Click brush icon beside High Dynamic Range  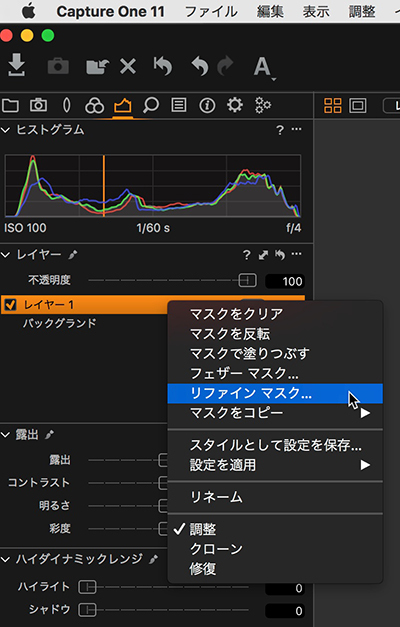click(x=153, y=559)
